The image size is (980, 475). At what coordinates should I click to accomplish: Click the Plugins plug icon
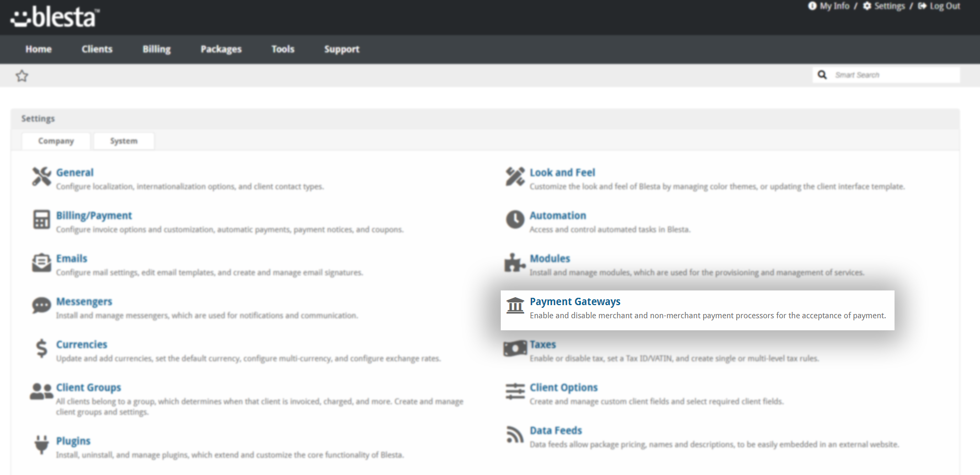tap(41, 445)
